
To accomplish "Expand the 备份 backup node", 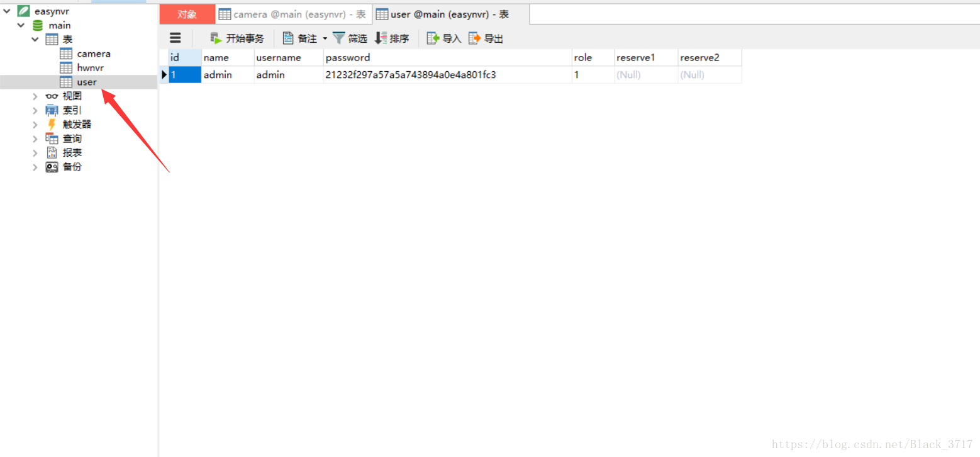I will click(x=35, y=167).
